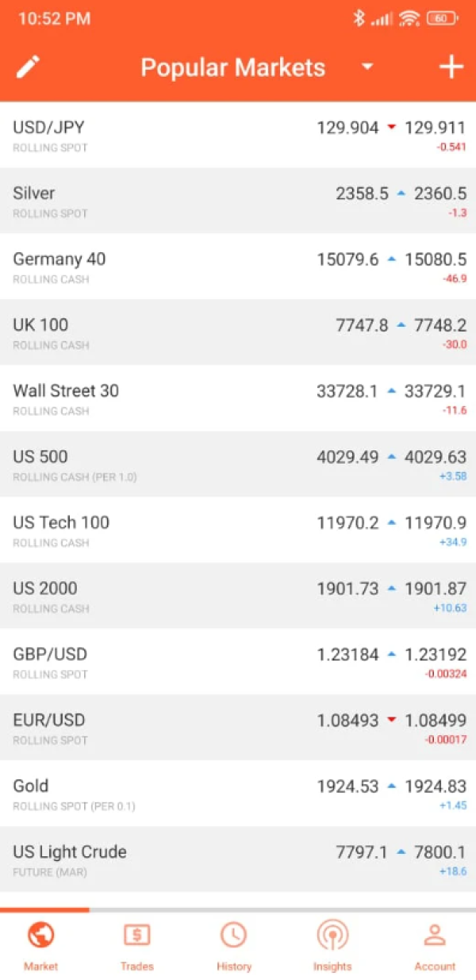Open the Gold rolling spot market
Image resolution: width=476 pixels, height=980 pixels.
click(x=159, y=794)
